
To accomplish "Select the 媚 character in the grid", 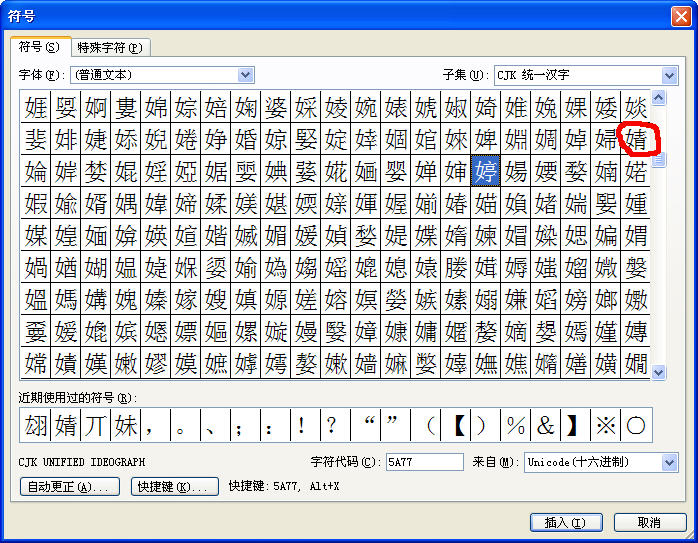I will [276, 235].
